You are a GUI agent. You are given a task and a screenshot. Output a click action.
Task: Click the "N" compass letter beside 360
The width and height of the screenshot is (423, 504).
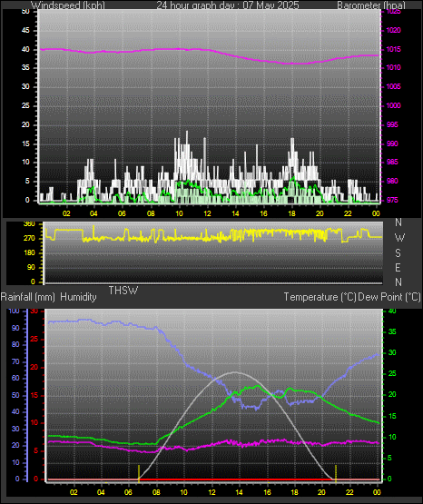click(398, 222)
